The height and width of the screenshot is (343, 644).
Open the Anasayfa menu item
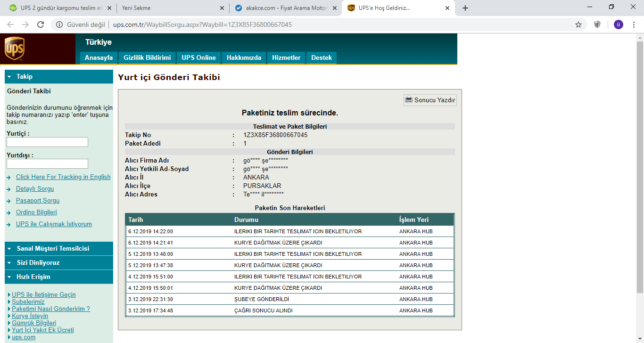tap(99, 57)
